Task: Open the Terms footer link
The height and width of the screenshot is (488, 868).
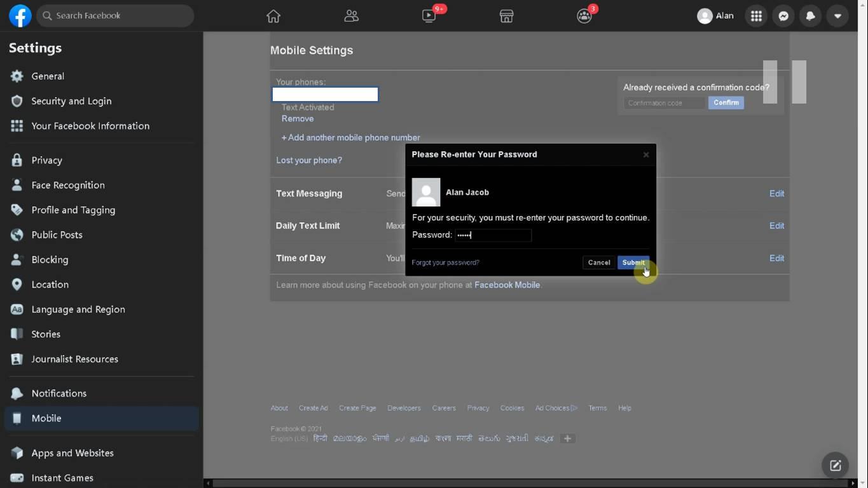Action: (x=598, y=408)
